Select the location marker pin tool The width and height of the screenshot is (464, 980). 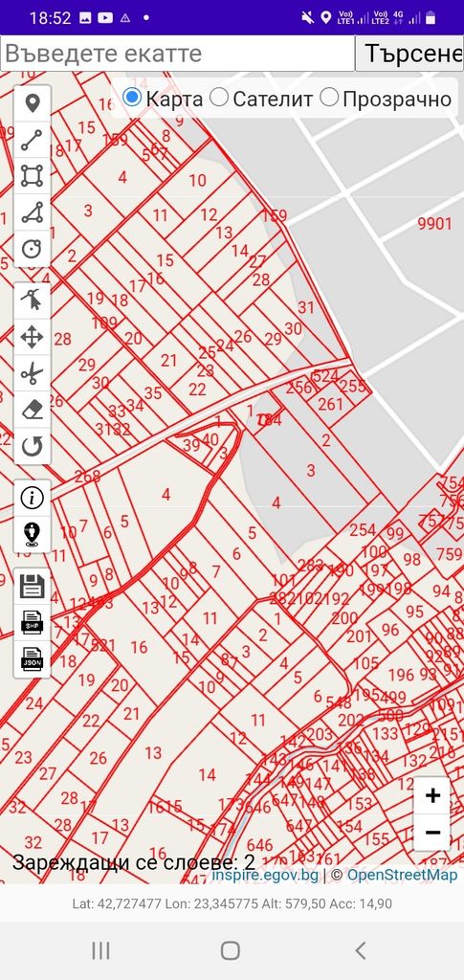point(32,103)
